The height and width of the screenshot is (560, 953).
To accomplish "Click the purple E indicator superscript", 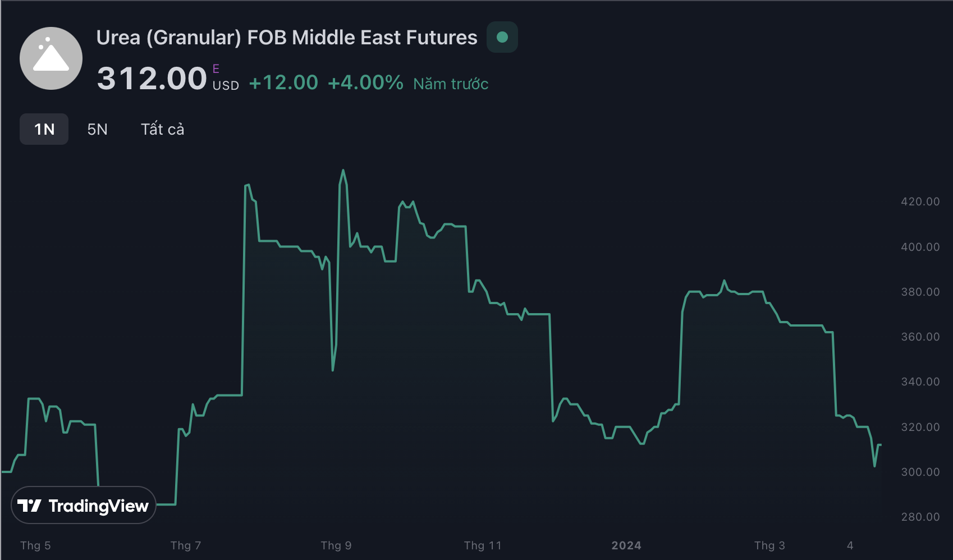I will point(216,69).
